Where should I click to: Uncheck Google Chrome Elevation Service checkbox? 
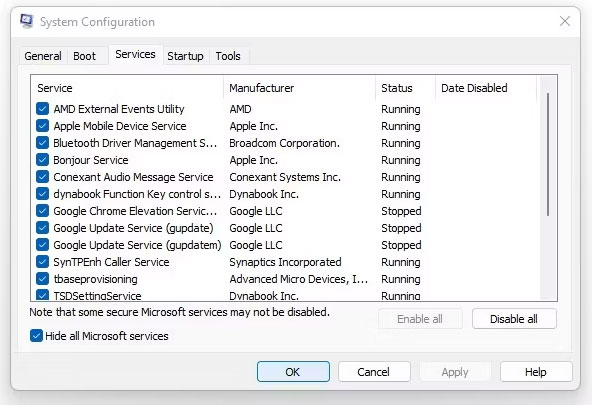[42, 211]
